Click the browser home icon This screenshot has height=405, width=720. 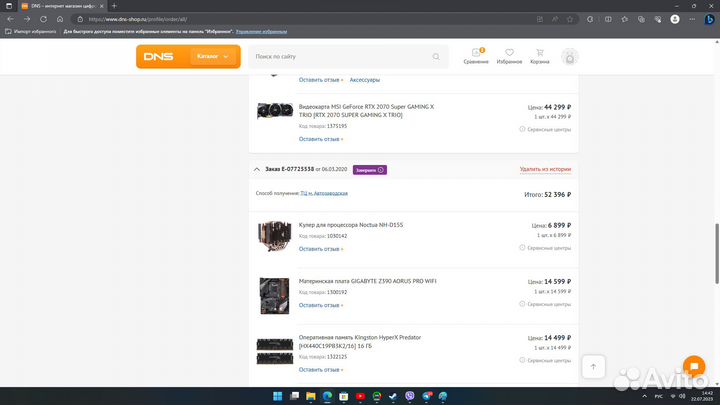click(x=60, y=19)
